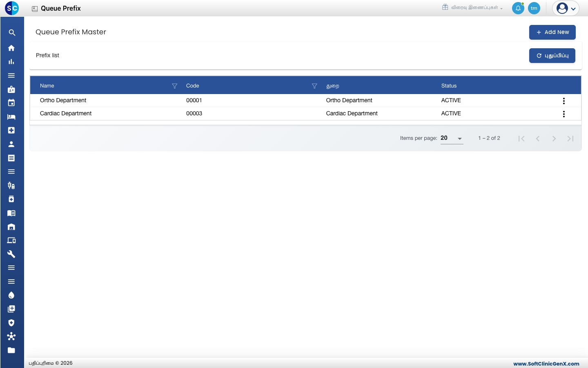588x368 pixels.
Task: Open the shield sidebar icon
Action: (11, 323)
